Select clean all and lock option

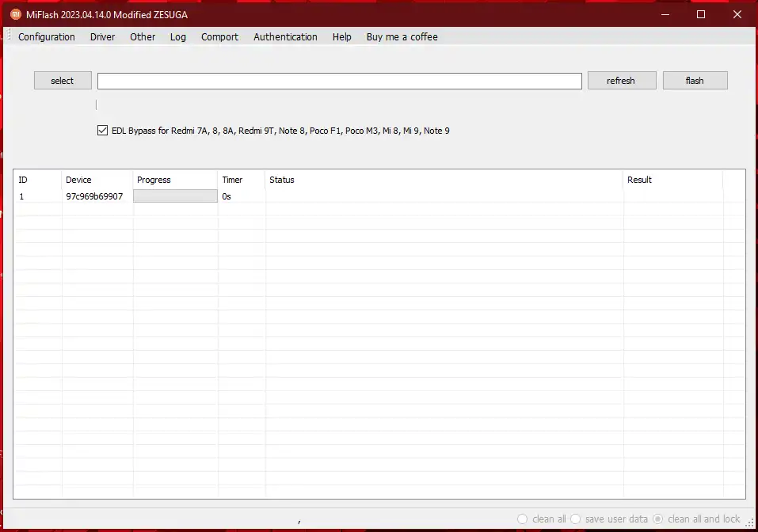tap(658, 519)
